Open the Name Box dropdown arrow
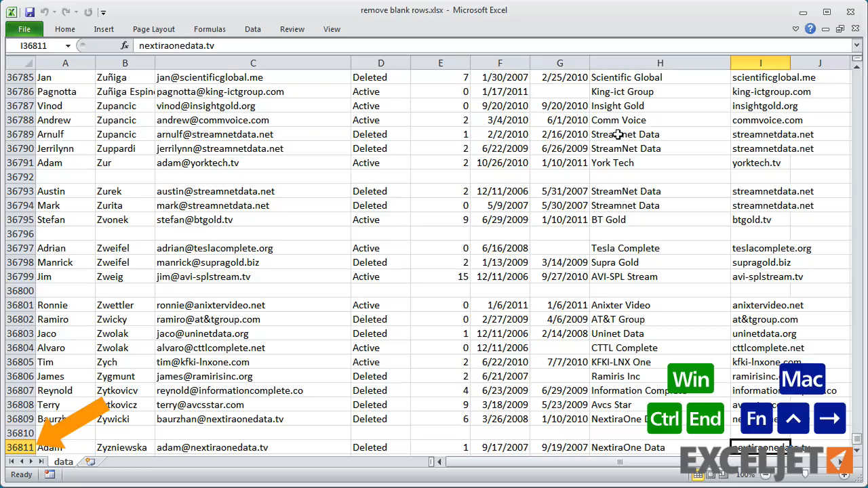The image size is (868, 488). pos(68,45)
